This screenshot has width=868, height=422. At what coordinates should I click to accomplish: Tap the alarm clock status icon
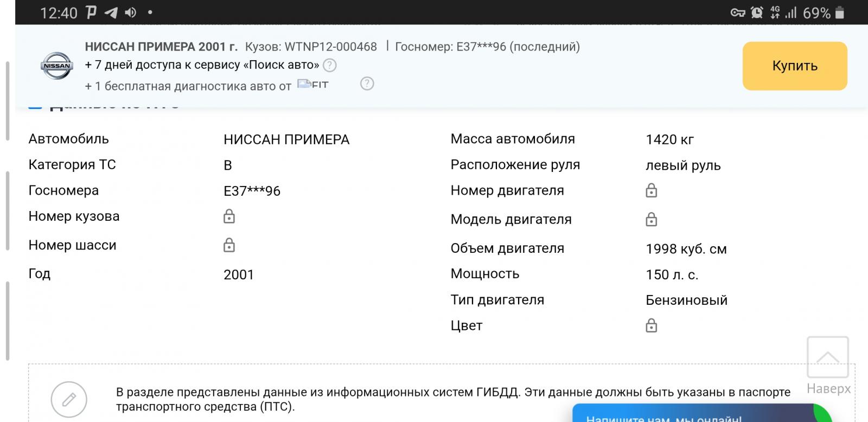click(756, 12)
